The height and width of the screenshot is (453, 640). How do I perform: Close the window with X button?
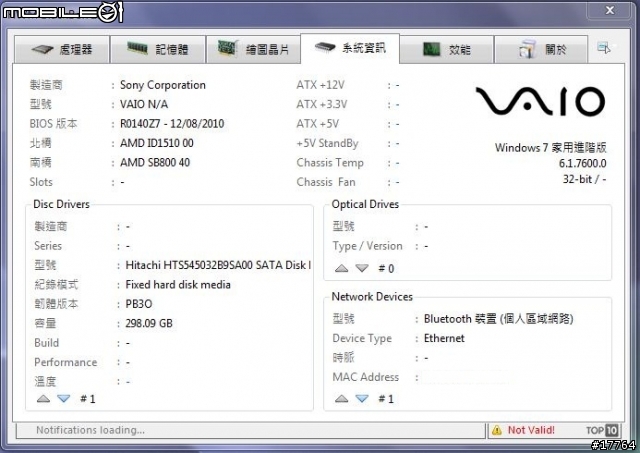pos(610,10)
